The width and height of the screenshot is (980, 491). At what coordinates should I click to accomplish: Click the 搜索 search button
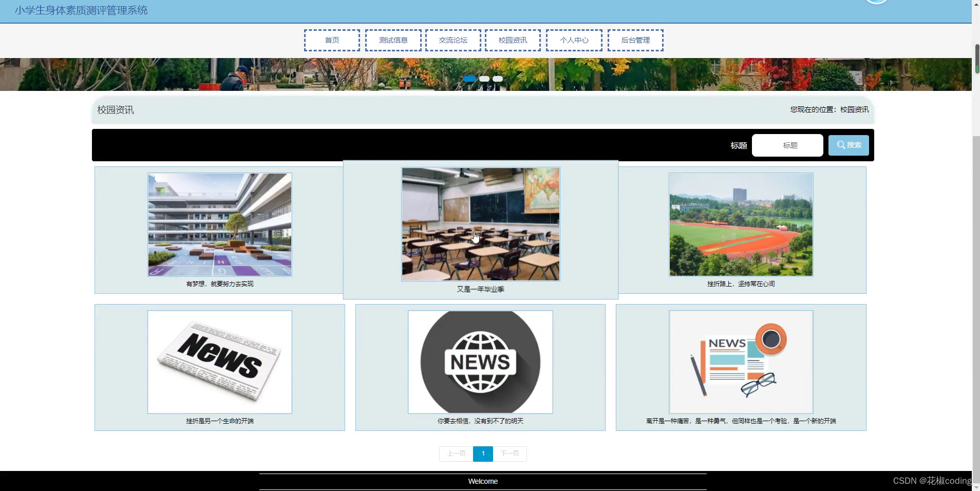click(x=849, y=145)
